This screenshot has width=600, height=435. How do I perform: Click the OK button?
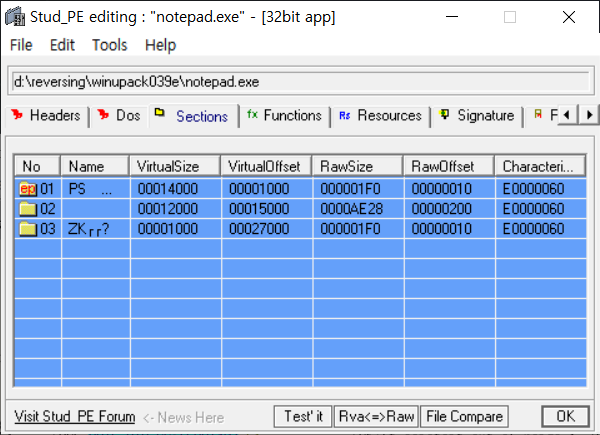(x=566, y=416)
